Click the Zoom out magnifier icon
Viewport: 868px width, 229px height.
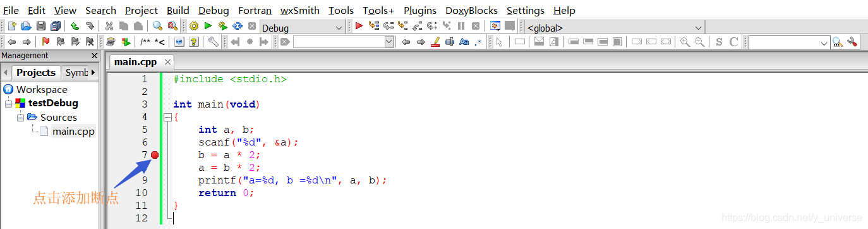[699, 42]
